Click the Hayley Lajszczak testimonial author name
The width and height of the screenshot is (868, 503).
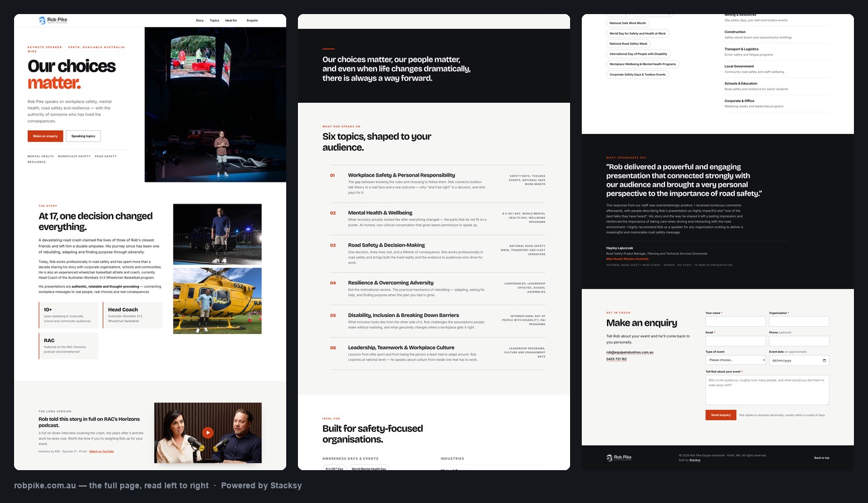[x=620, y=248]
